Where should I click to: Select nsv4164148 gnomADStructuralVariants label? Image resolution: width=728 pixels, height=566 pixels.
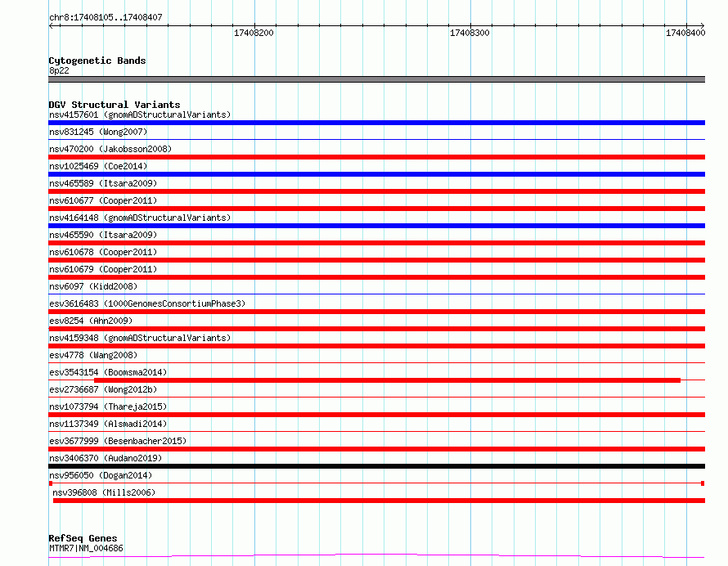point(140,218)
